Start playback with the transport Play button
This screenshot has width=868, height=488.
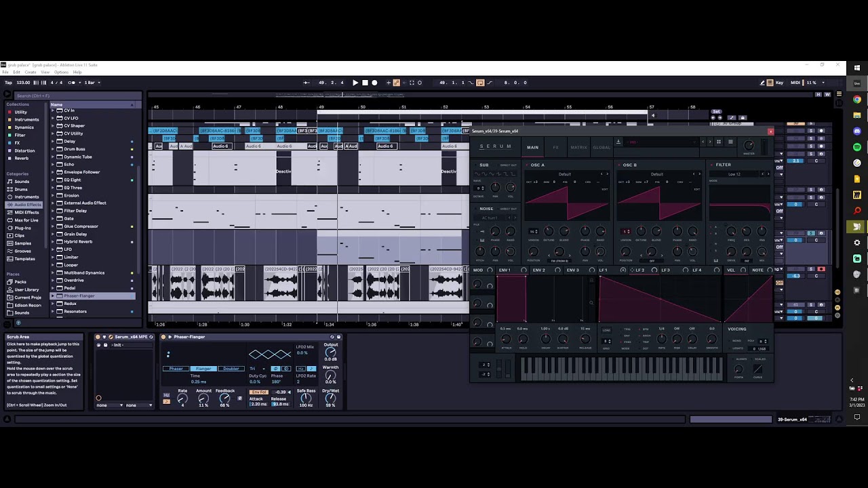coord(355,83)
